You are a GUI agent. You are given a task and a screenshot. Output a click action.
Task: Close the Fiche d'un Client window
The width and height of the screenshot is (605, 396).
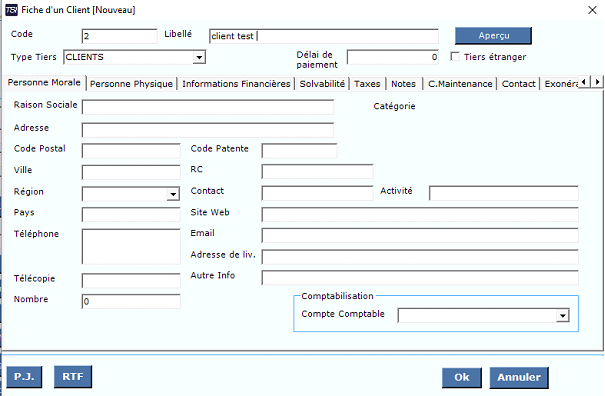pos(592,10)
